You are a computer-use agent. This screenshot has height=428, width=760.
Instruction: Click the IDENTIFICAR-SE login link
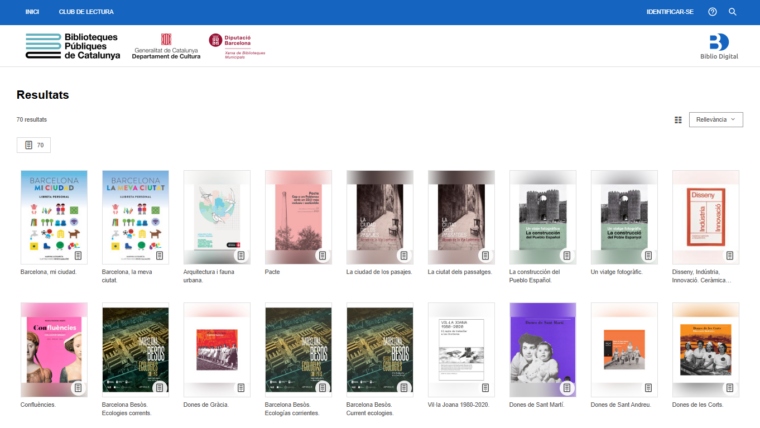pyautogui.click(x=670, y=12)
